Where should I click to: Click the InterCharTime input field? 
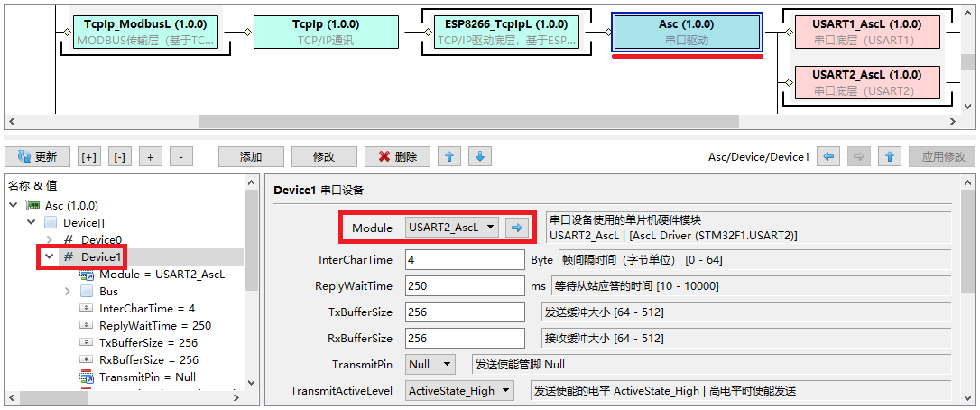(465, 259)
